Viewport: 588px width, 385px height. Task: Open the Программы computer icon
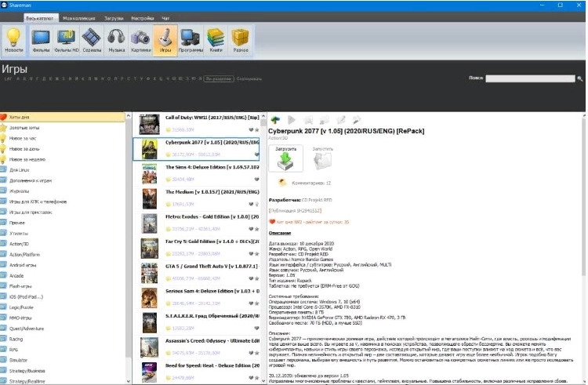[x=191, y=41]
